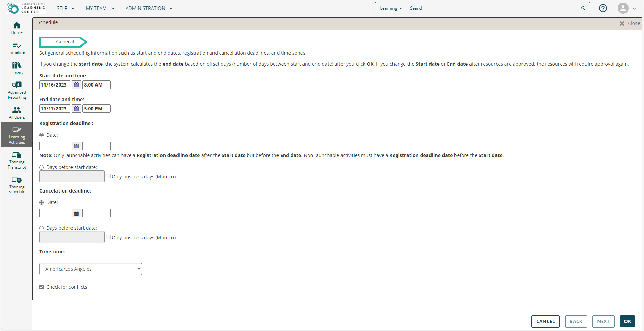Open Training Transcript from sidebar
644x331 pixels.
pos(17,160)
